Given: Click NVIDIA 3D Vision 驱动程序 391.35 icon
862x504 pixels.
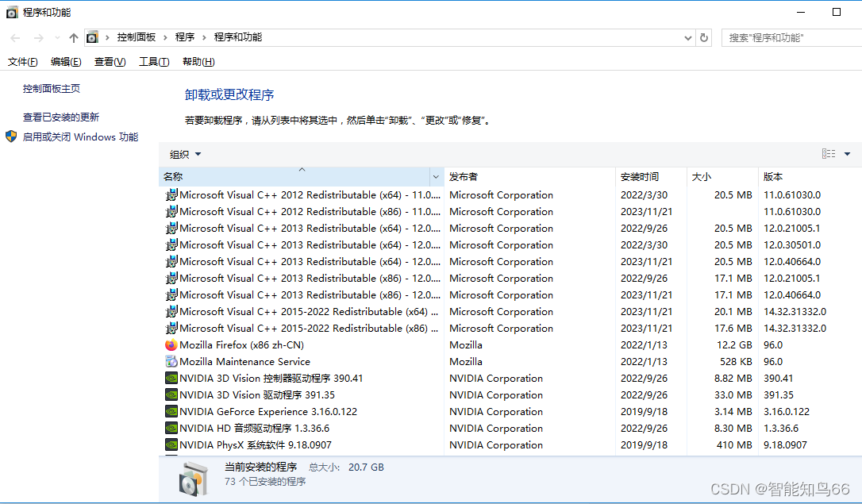Looking at the screenshot, I should click(x=171, y=394).
